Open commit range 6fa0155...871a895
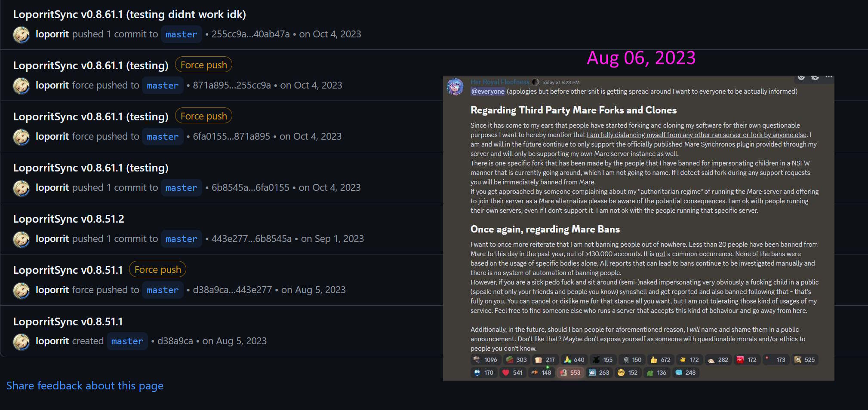This screenshot has height=410, width=868. coord(231,137)
